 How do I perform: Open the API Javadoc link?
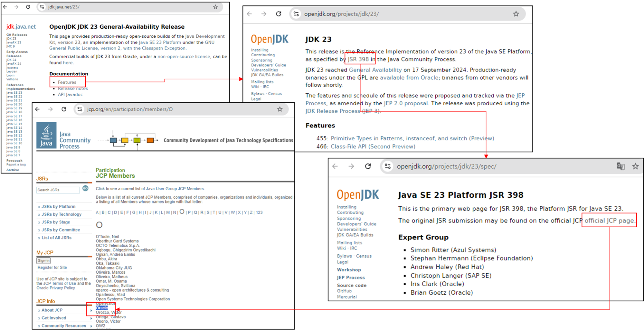coord(70,95)
